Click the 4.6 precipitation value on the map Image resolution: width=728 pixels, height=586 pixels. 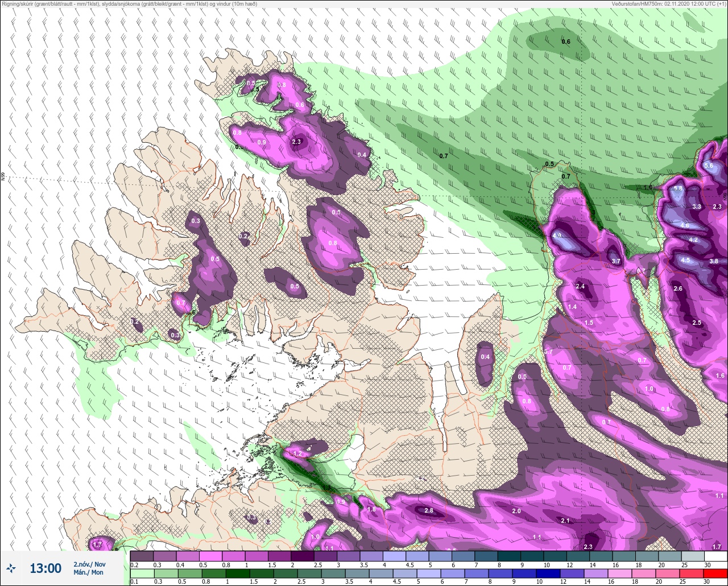[685, 226]
